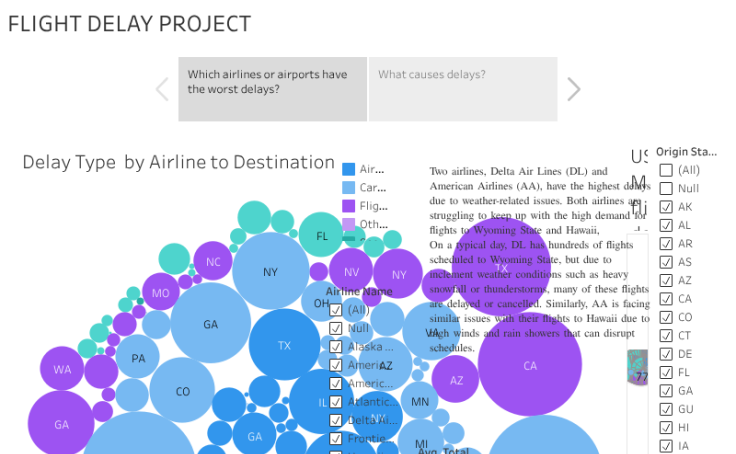Click the blue "Air..." legend color swatch
Image resolution: width=736 pixels, height=454 pixels.
click(348, 169)
